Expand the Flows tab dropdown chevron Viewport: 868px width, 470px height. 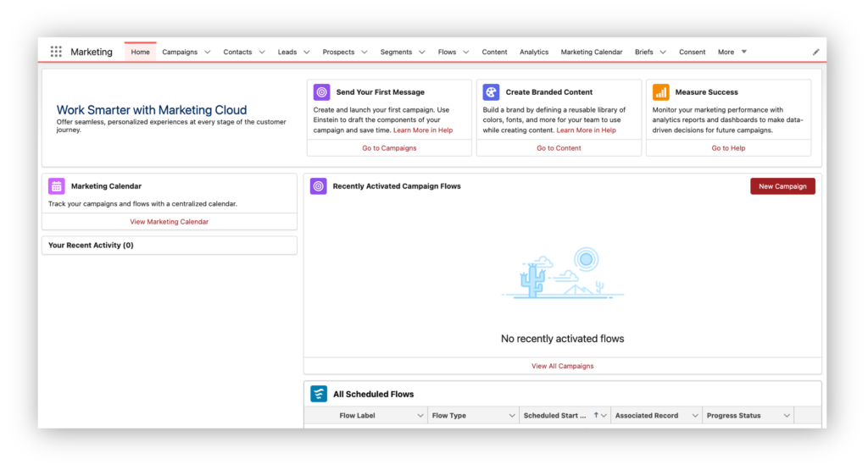tap(466, 52)
